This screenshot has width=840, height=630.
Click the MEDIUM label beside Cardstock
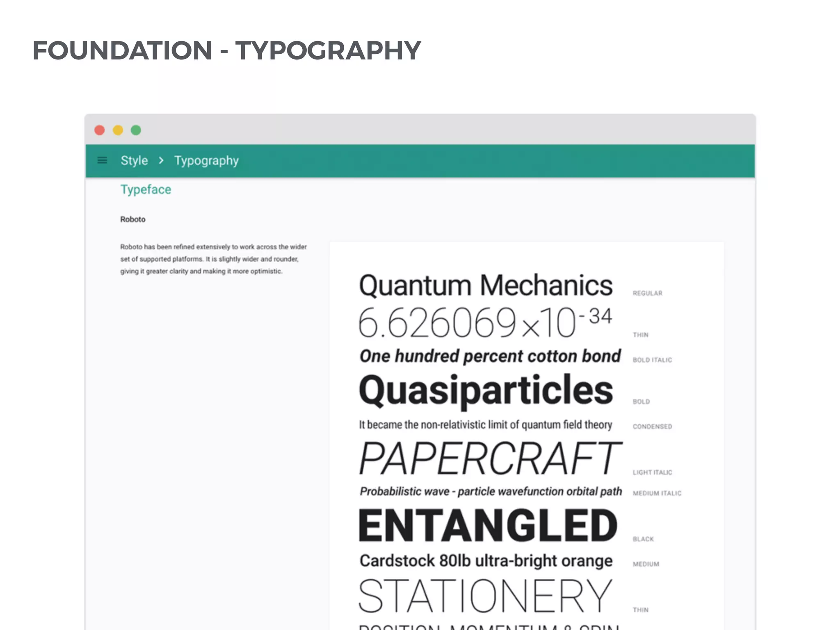click(x=646, y=564)
